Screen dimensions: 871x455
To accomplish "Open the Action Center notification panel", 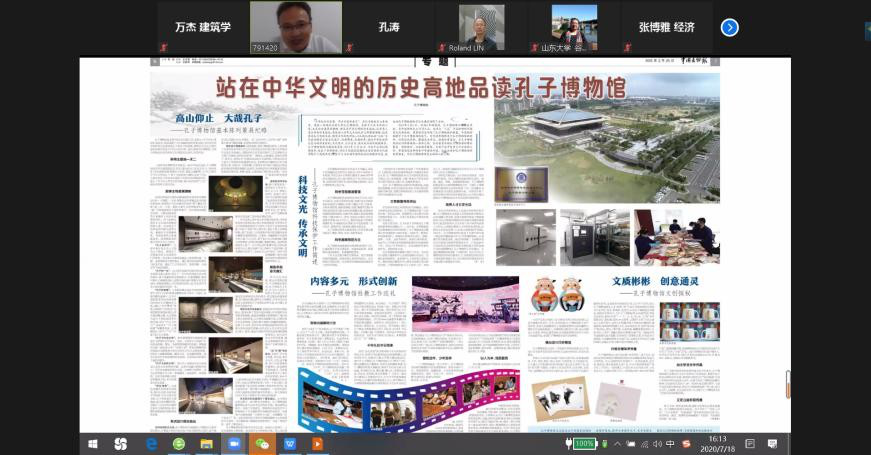I will (773, 443).
